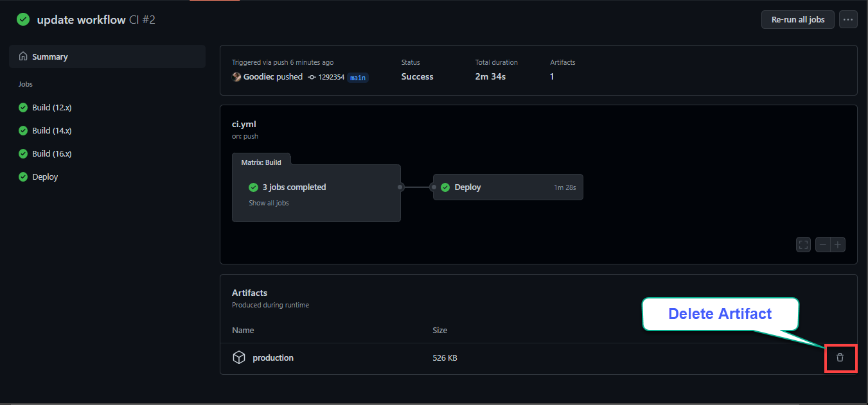
Task: Click the green check icon beside Build (16.x)
Action: pyautogui.click(x=23, y=153)
